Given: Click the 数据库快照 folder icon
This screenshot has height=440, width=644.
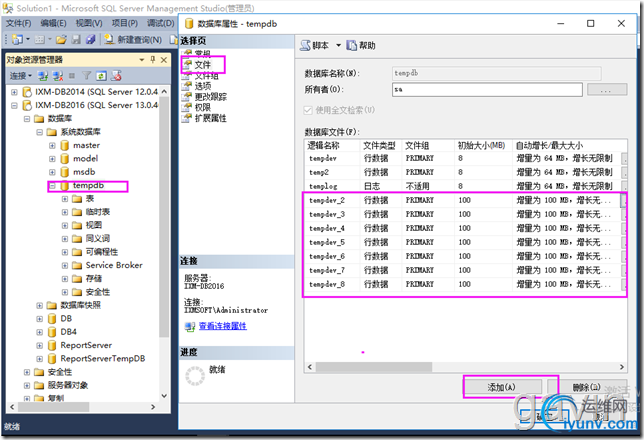Looking at the screenshot, I should [x=52, y=305].
